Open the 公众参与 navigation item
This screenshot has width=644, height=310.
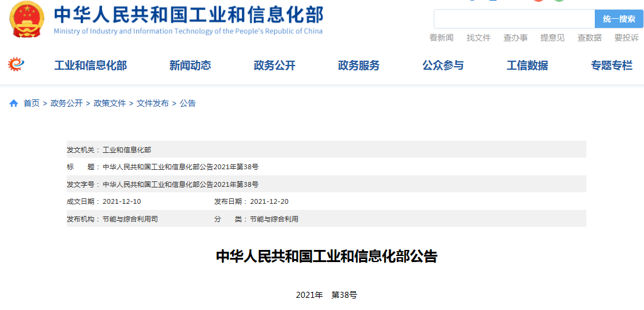[443, 66]
